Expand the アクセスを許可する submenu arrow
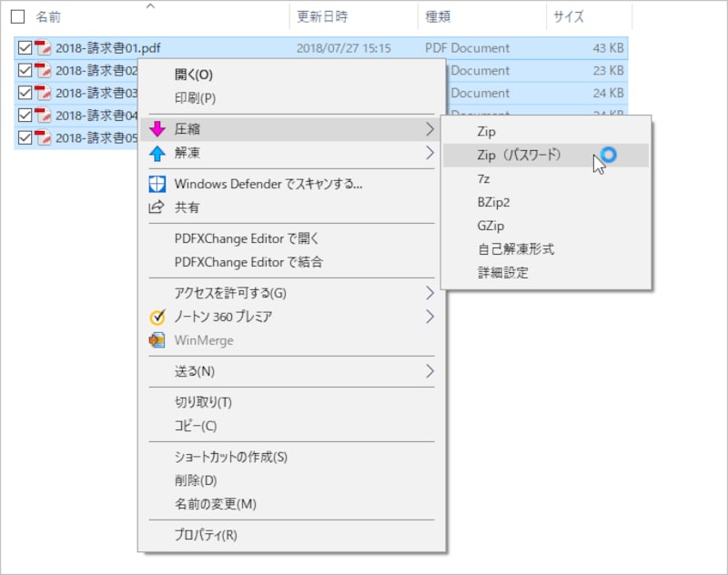 [x=430, y=293]
